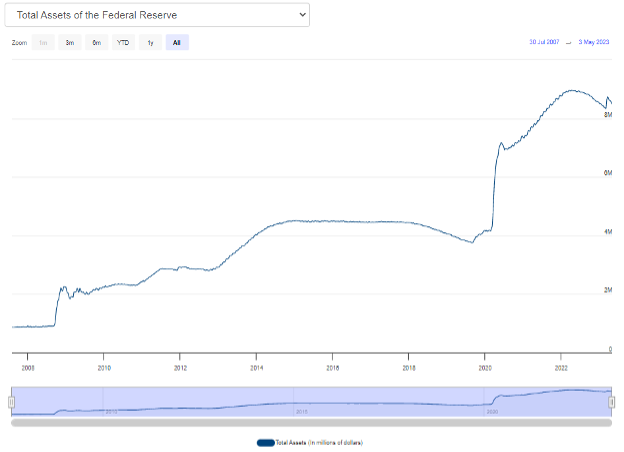The image size is (624, 452).
Task: Select the 3m zoom range
Action: tap(70, 43)
